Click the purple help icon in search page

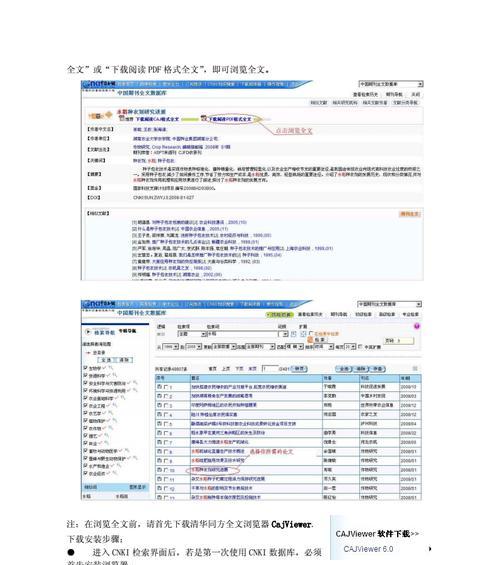[417, 326]
